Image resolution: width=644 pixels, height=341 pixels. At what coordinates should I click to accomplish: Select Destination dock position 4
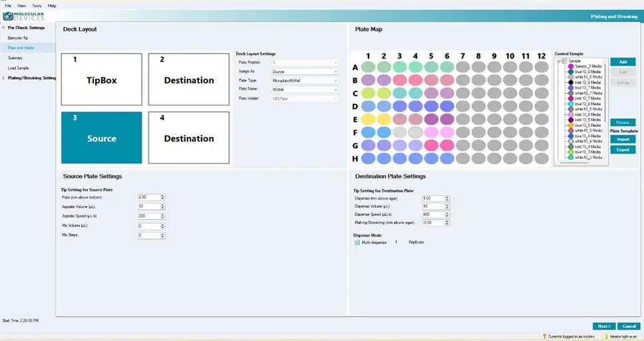click(x=189, y=138)
